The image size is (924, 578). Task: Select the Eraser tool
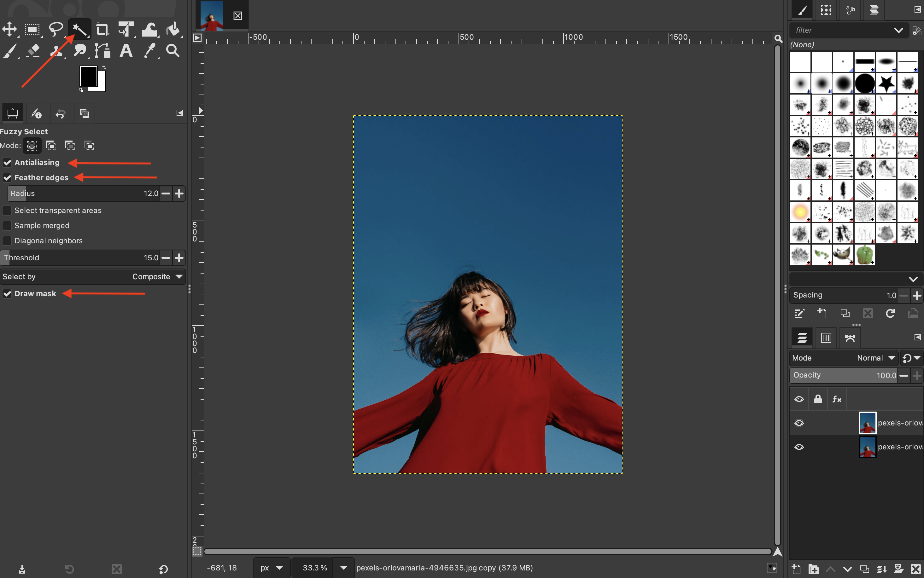[33, 50]
